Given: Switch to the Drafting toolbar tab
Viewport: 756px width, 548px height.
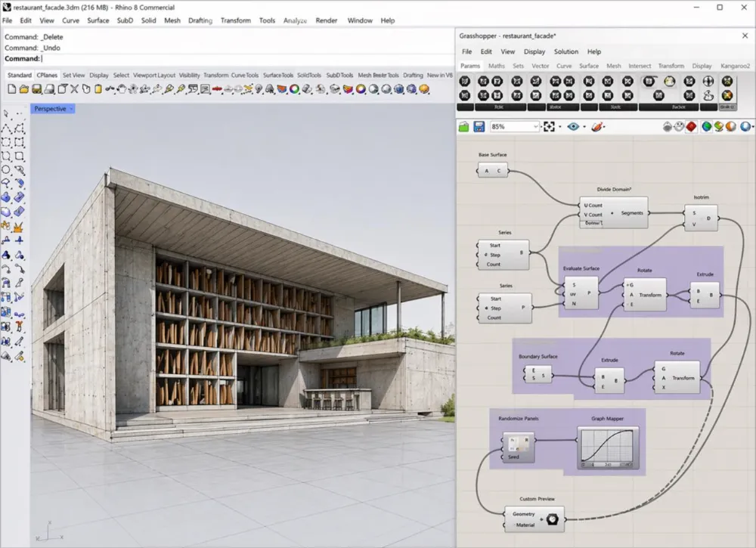Looking at the screenshot, I should click(x=413, y=75).
